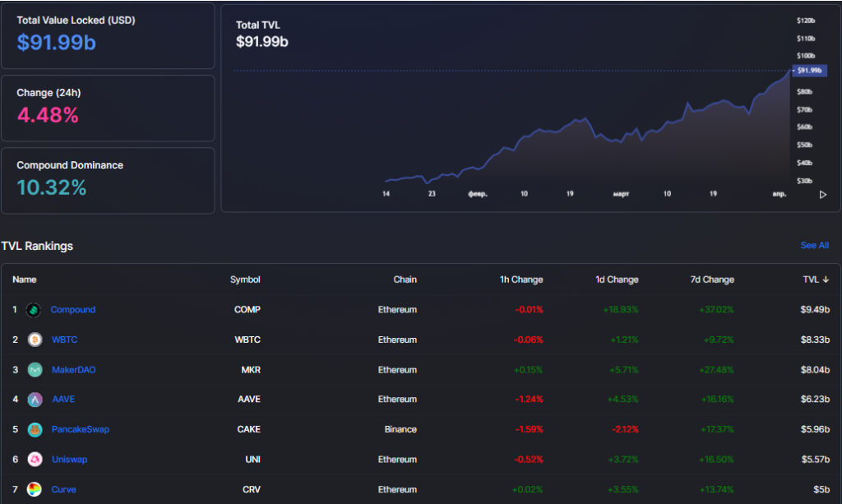
Task: Sort the table by TVL column
Action: [816, 280]
